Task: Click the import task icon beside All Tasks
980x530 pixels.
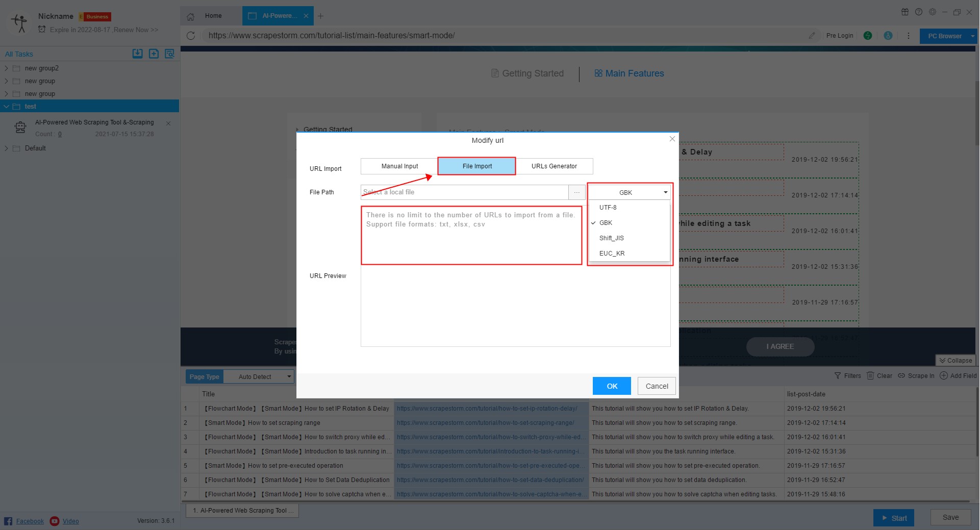Action: coord(137,54)
